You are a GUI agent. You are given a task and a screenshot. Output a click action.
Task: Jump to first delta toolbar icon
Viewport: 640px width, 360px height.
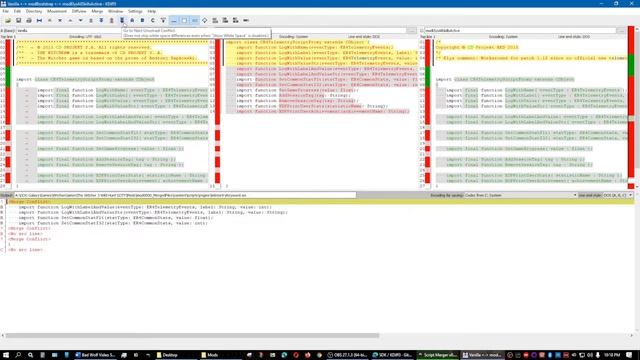[49, 20]
